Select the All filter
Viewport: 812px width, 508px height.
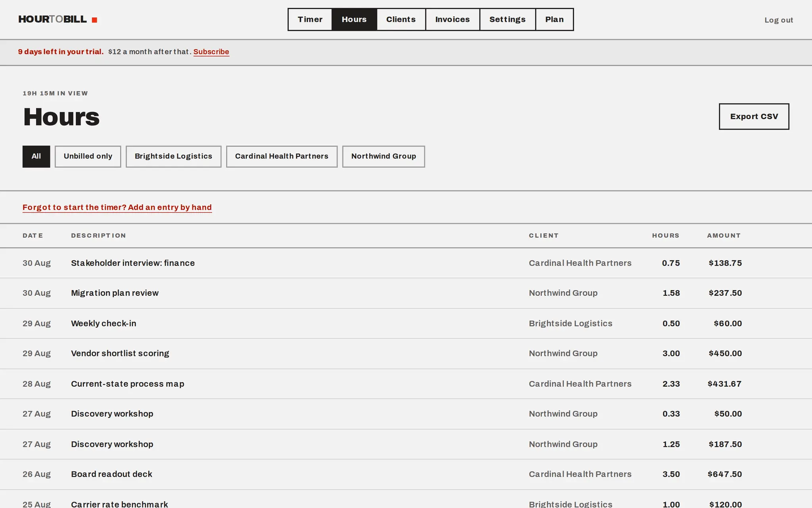[x=36, y=156]
